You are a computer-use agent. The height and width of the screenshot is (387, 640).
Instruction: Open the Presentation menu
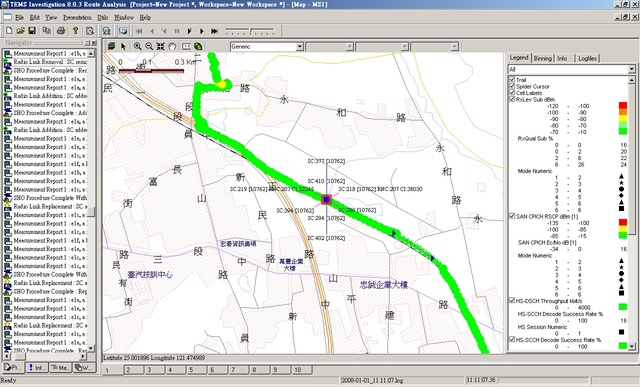pos(77,18)
